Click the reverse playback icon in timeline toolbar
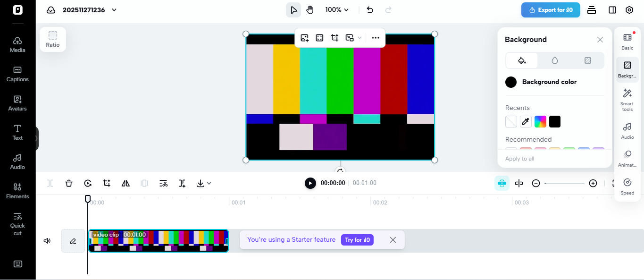This screenshot has width=644, height=280. [x=88, y=183]
